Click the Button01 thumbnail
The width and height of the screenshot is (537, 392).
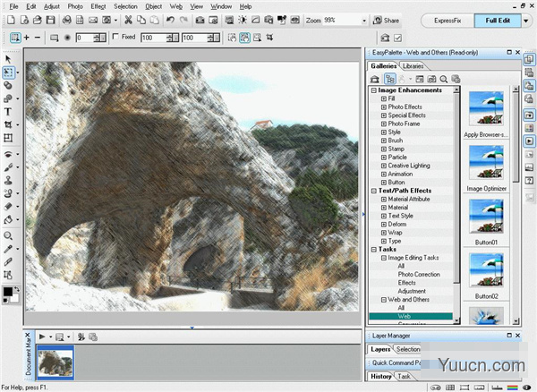coord(486,217)
